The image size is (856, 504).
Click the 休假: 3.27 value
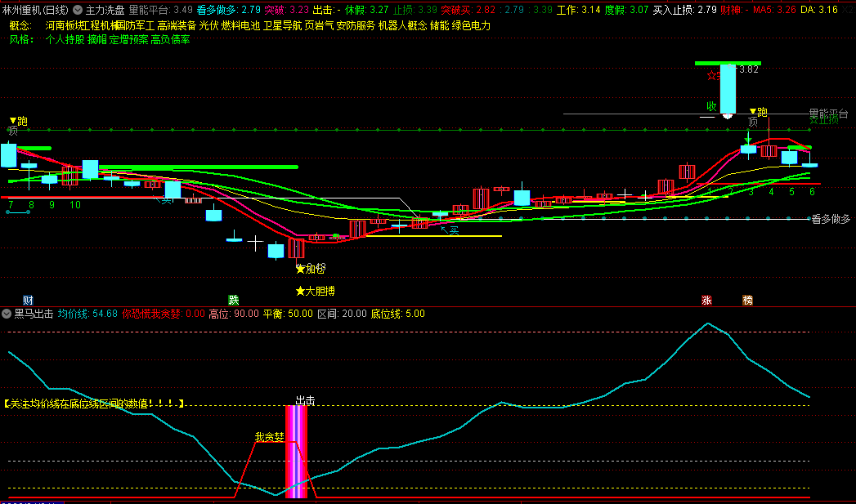[367, 10]
